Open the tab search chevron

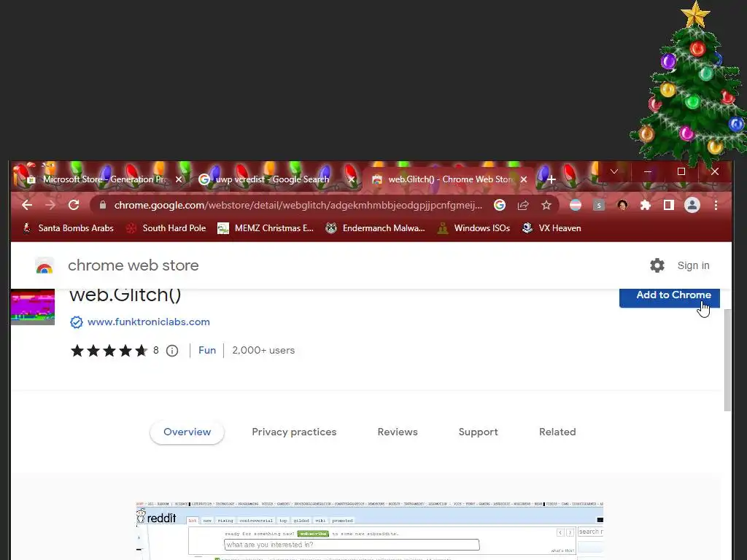(x=614, y=171)
